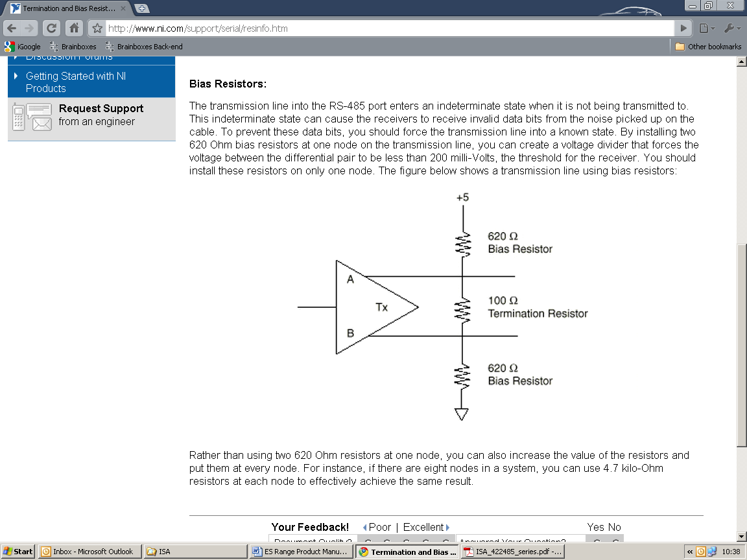Click the Excellent arrow in feedback rating
The image size is (747, 560).
447,527
